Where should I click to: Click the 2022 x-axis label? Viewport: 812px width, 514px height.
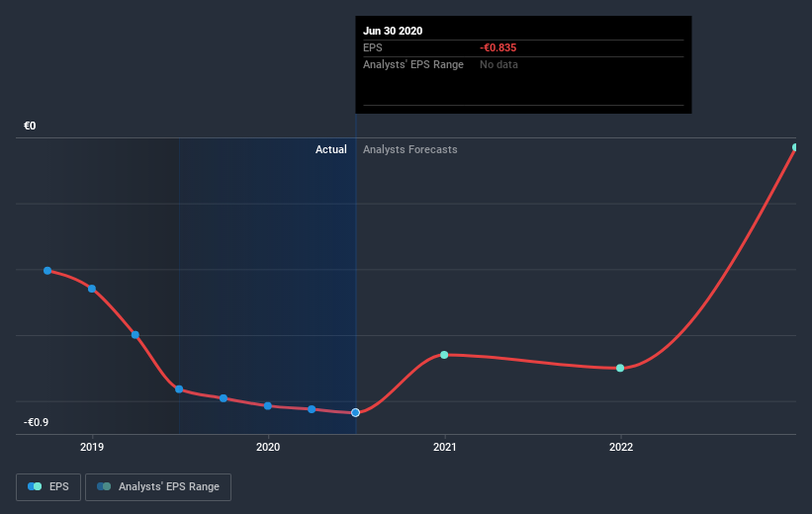coord(621,447)
